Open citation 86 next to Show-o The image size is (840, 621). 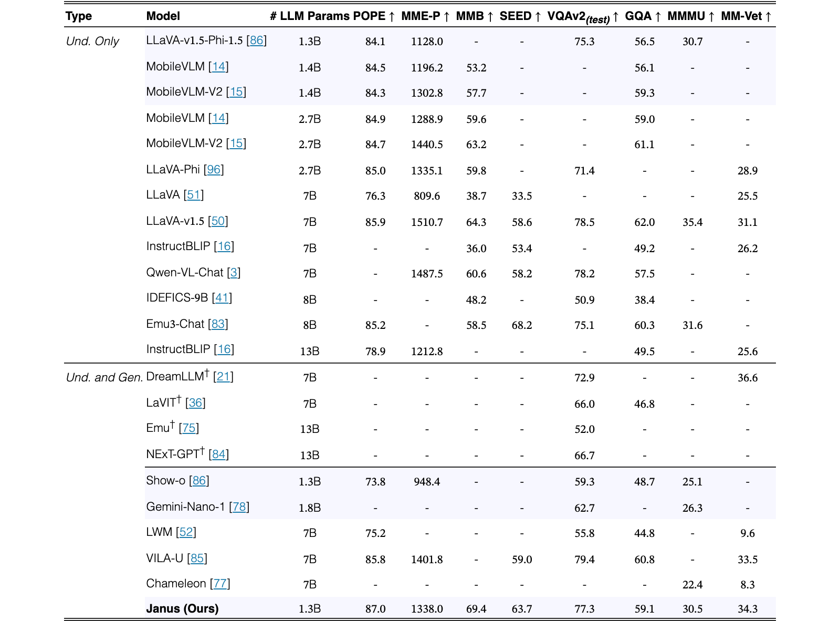199,480
